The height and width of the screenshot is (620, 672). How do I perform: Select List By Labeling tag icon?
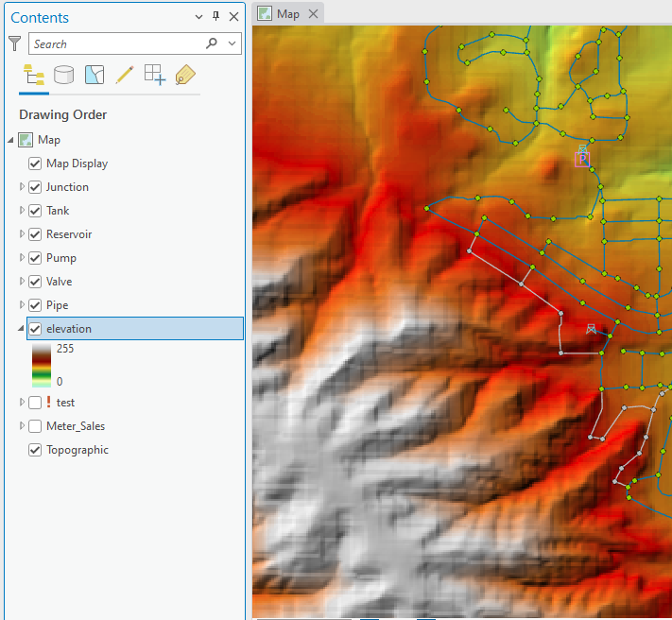[x=185, y=75]
